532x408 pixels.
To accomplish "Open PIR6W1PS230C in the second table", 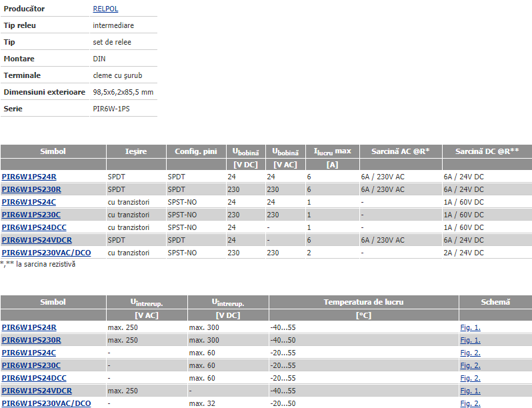I will (x=31, y=365).
